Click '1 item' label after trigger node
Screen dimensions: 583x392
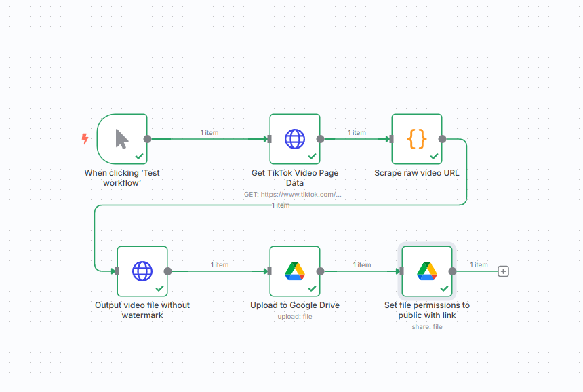tap(209, 132)
